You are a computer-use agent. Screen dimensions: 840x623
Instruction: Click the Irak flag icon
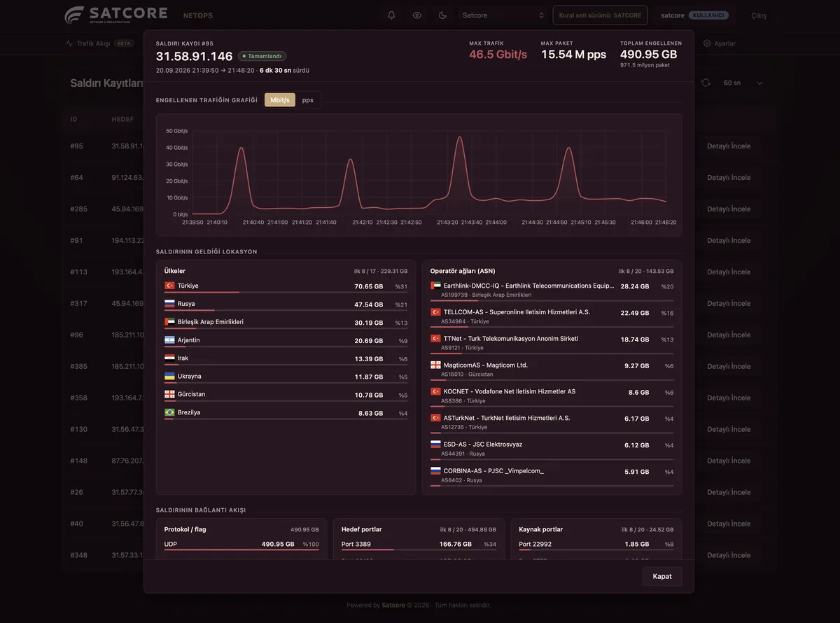169,358
